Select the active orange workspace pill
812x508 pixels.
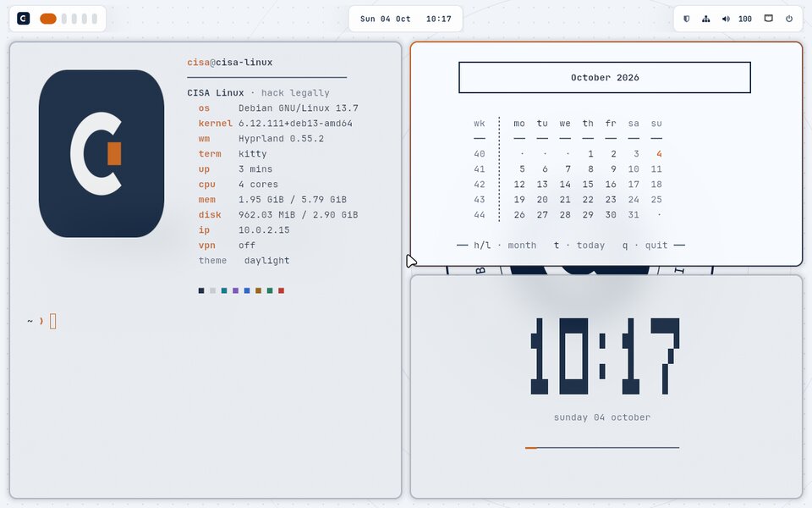[x=48, y=19]
